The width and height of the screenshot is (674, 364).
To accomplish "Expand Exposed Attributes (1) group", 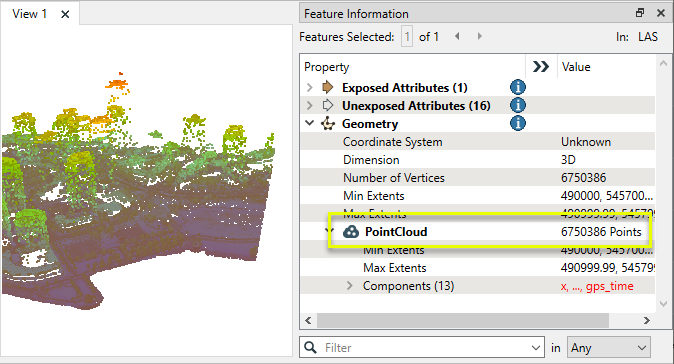I will pyautogui.click(x=309, y=88).
